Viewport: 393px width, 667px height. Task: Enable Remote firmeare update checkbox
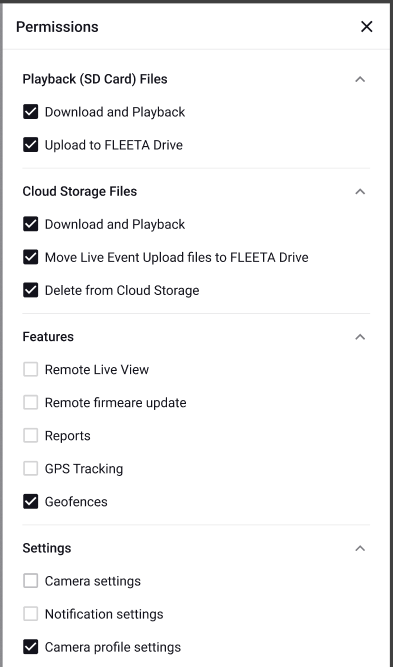pyautogui.click(x=31, y=402)
